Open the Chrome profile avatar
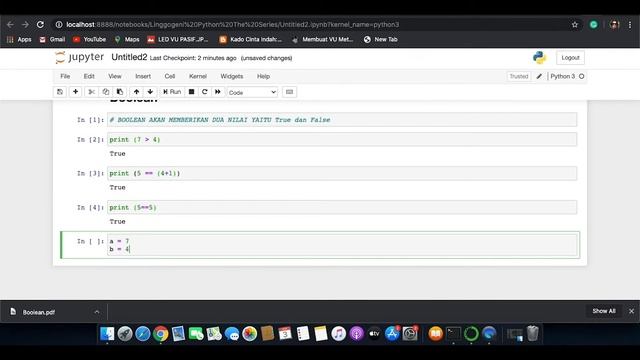 (614, 24)
